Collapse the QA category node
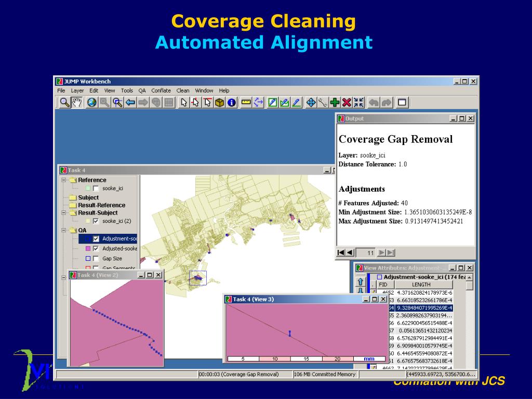This screenshot has height=399, width=532. 64,230
